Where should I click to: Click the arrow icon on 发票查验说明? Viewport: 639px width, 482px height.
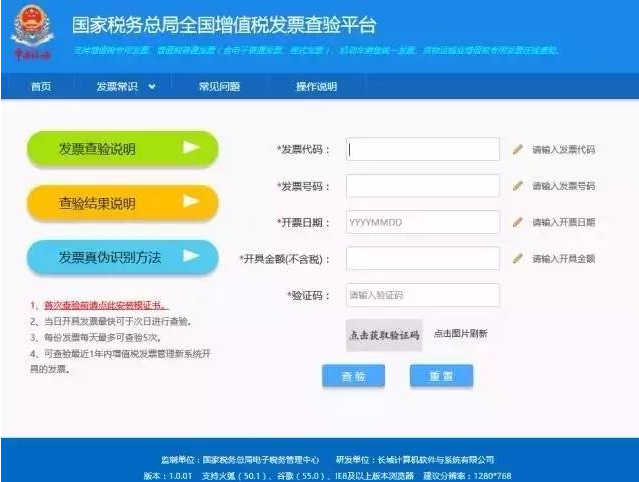pos(191,147)
